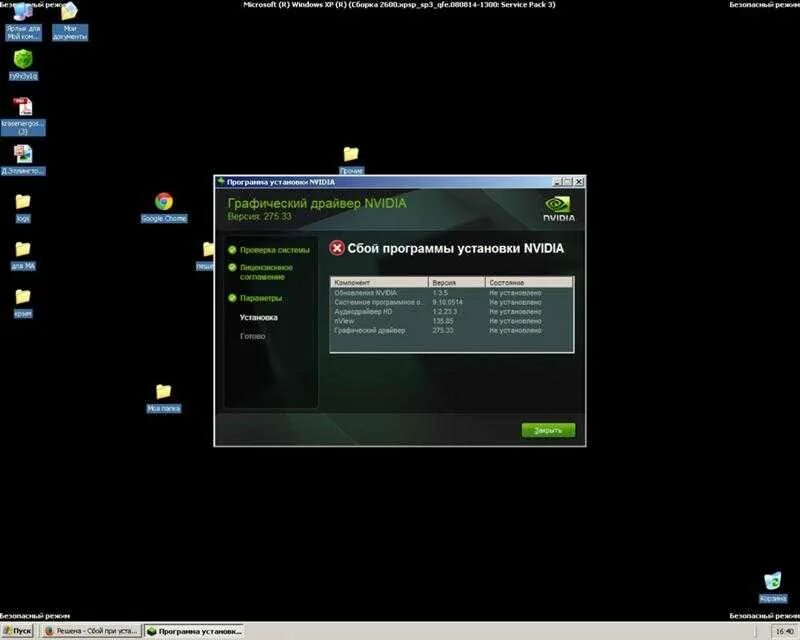
Task: Open the Прочие folder above installer
Action: tap(351, 160)
